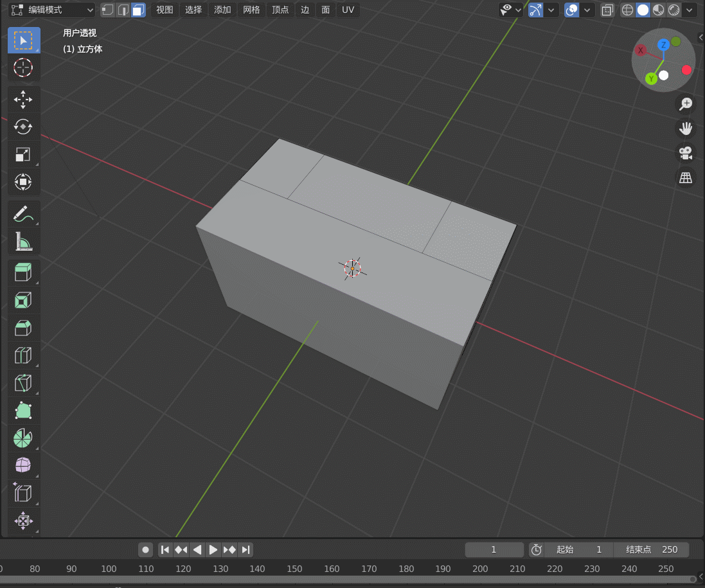The width and height of the screenshot is (705, 588).
Task: Click the Z axis on navigation gizmo
Action: click(663, 44)
